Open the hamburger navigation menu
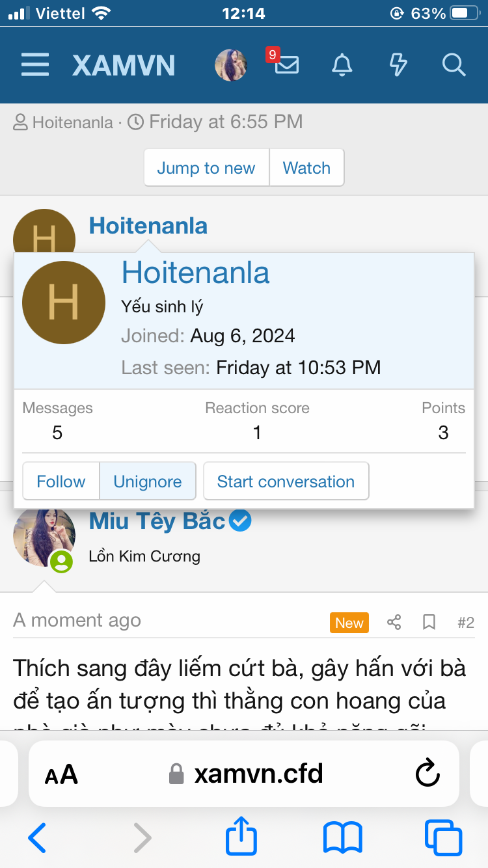 click(35, 65)
